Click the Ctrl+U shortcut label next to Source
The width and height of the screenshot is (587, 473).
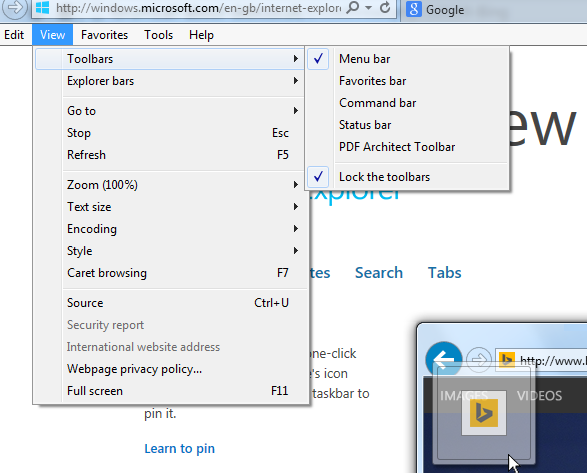click(x=271, y=303)
